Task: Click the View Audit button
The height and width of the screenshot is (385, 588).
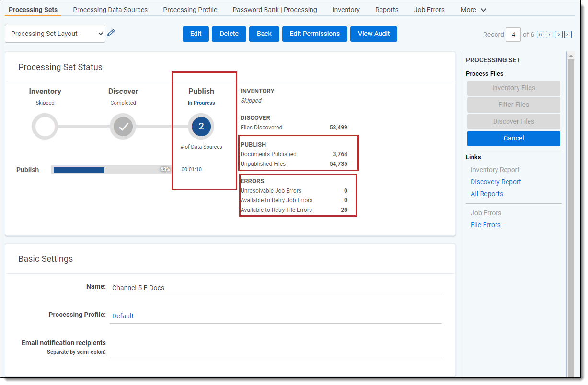Action: tap(374, 34)
